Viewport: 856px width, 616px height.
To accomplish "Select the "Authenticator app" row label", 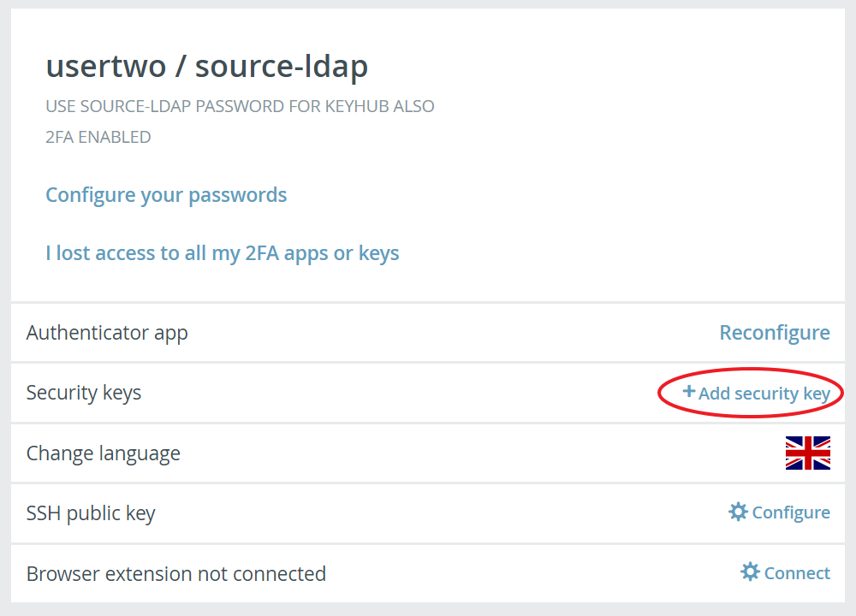I will pyautogui.click(x=107, y=333).
